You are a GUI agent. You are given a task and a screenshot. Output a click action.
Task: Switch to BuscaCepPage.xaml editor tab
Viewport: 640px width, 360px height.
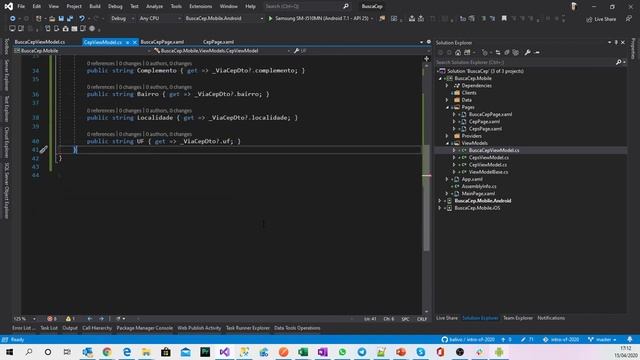click(162, 42)
